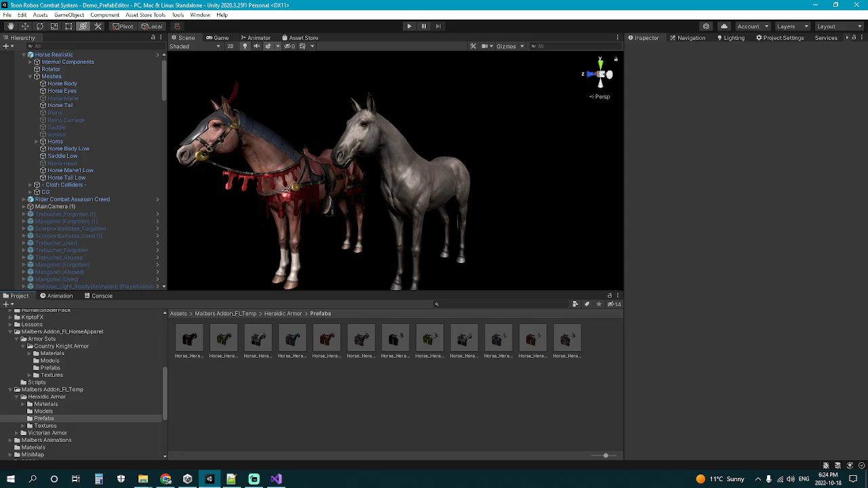
Task: Open Hierarchy create (+) dropdown
Action: 7,46
